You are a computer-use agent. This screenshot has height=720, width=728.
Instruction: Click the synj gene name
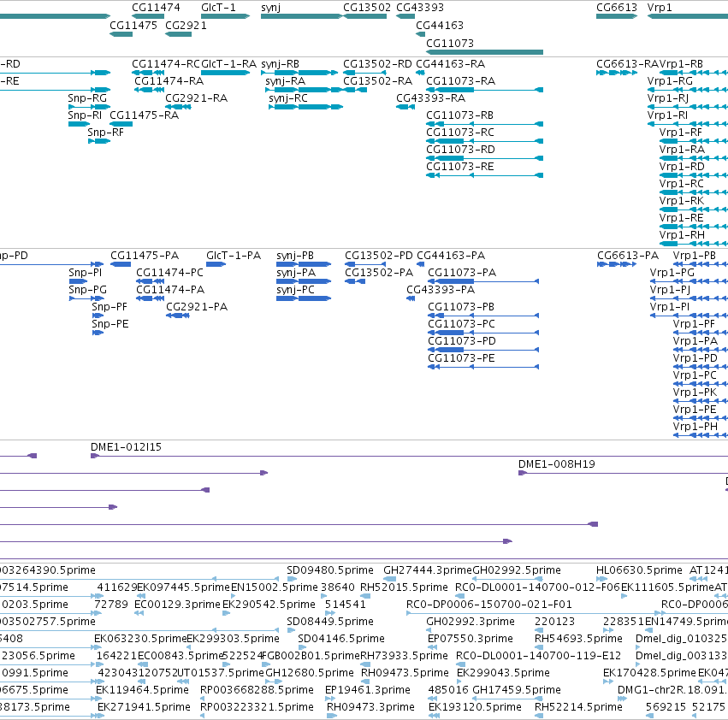pyautogui.click(x=270, y=8)
